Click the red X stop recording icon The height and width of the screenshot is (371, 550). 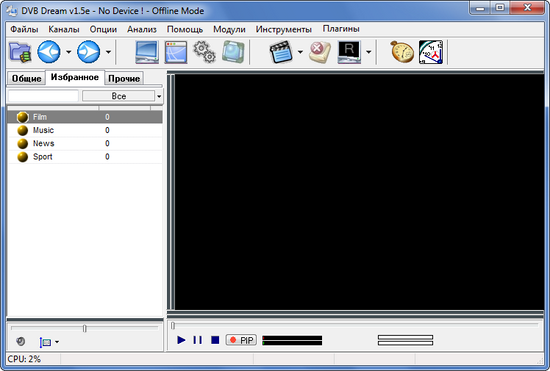tap(320, 52)
